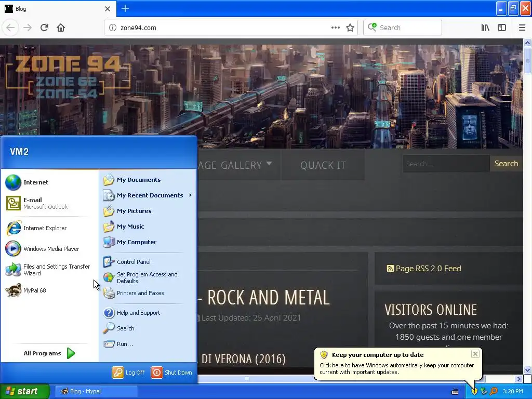This screenshot has width=532, height=399.
Task: Close the Keep your computer up to date balloon
Action: [475, 354]
